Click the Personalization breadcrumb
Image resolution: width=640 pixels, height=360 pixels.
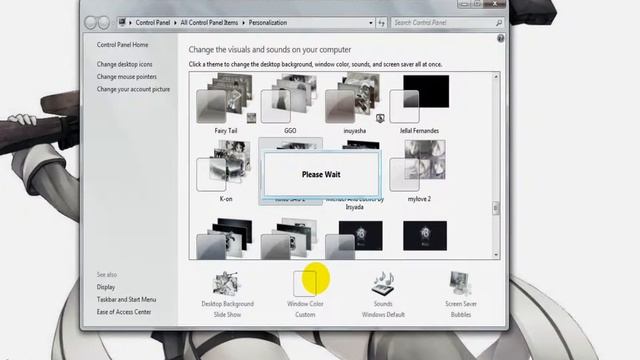[268, 23]
